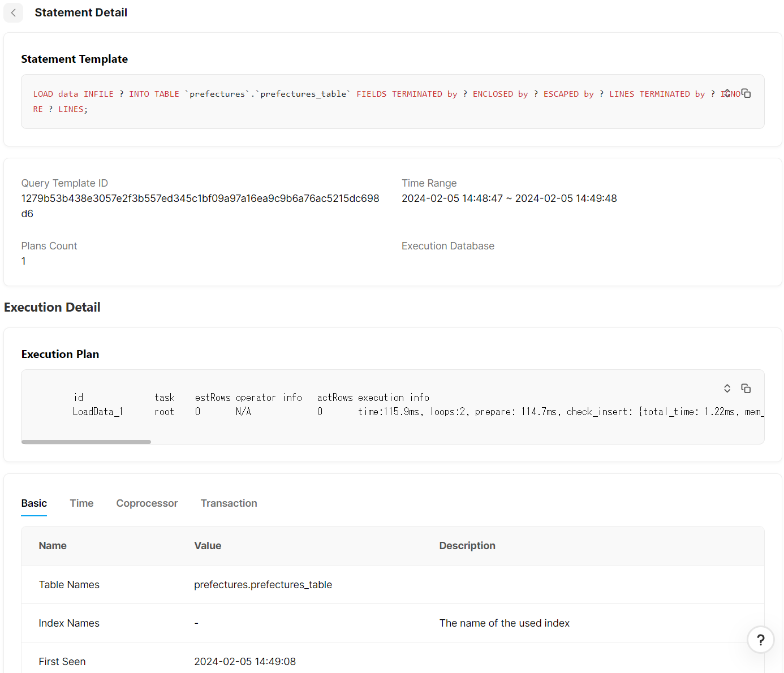
Task: Expand the statement template with the diamond icon
Action: (727, 93)
